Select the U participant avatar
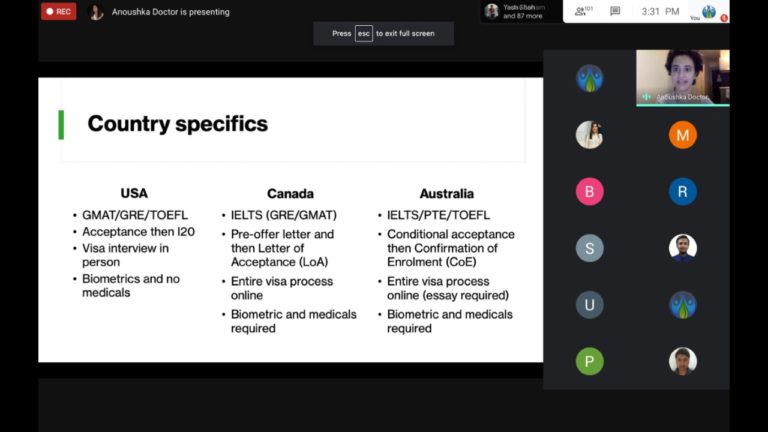 coord(589,305)
